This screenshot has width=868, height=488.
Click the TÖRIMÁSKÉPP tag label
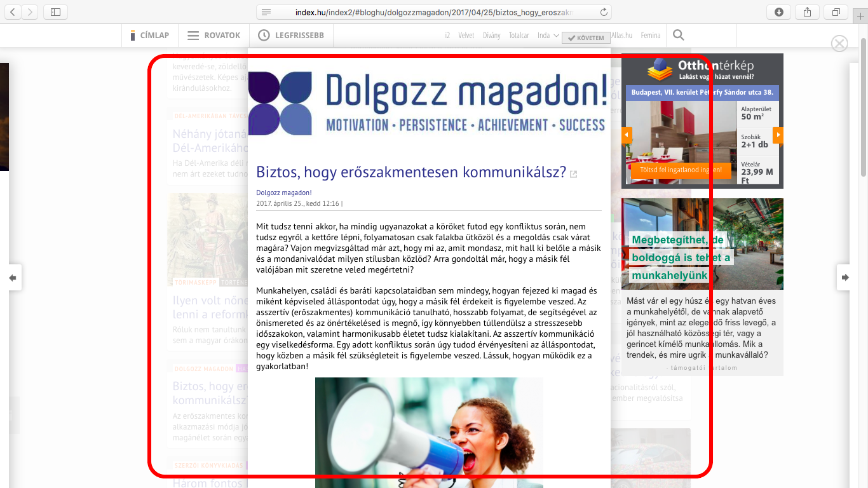pos(196,281)
